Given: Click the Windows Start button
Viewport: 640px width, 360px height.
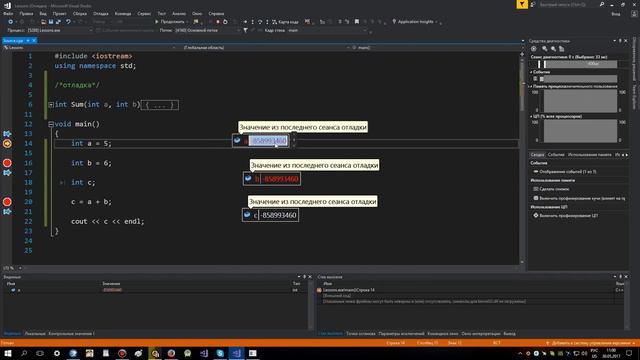Looking at the screenshot, I should [8, 353].
